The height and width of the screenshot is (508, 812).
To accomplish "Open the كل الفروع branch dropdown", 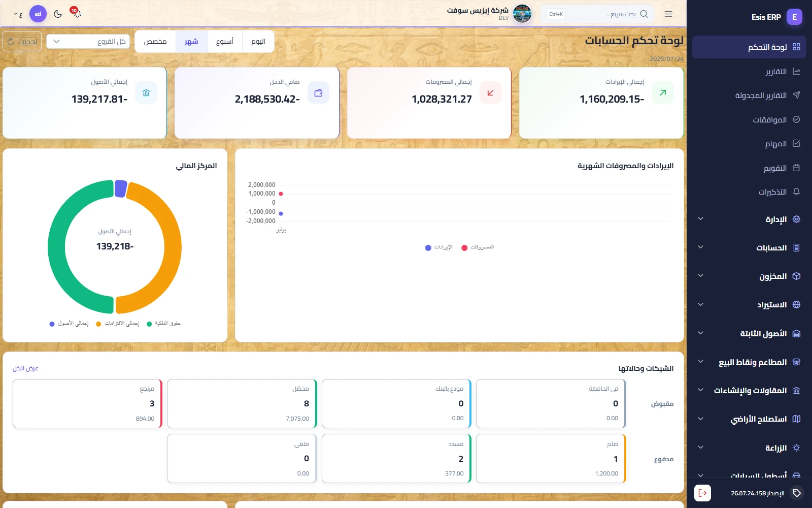I will [x=88, y=42].
